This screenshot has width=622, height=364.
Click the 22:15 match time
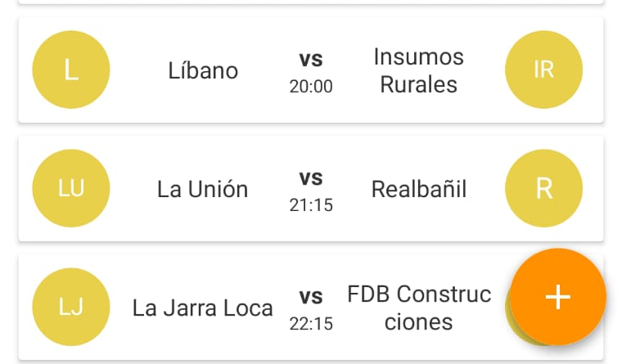(311, 324)
